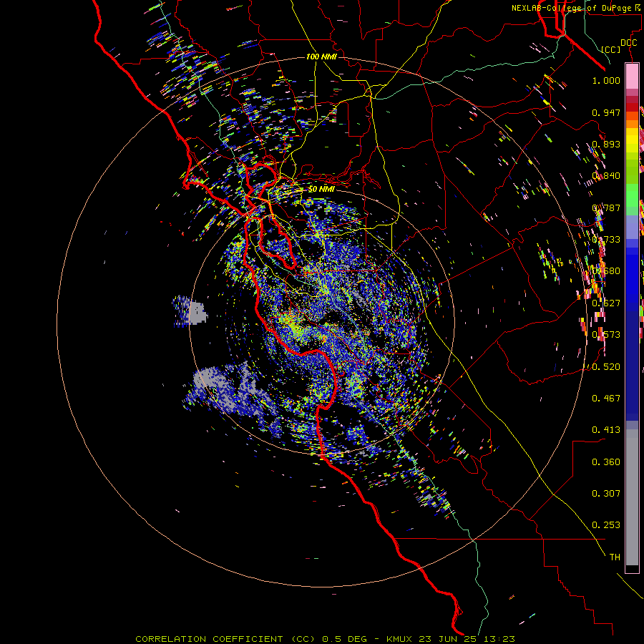This screenshot has width=644, height=644.
Task: Pick the yellow segment of the color bar
Action: click(632, 140)
